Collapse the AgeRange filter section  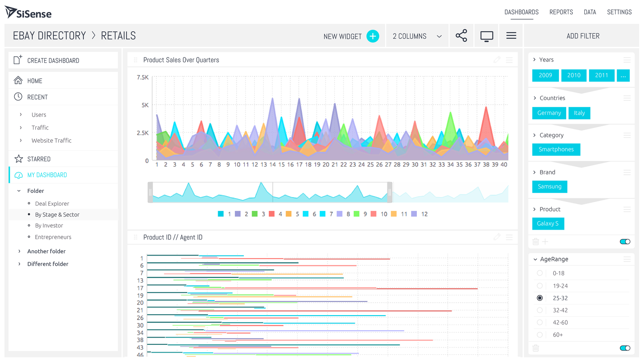(535, 259)
